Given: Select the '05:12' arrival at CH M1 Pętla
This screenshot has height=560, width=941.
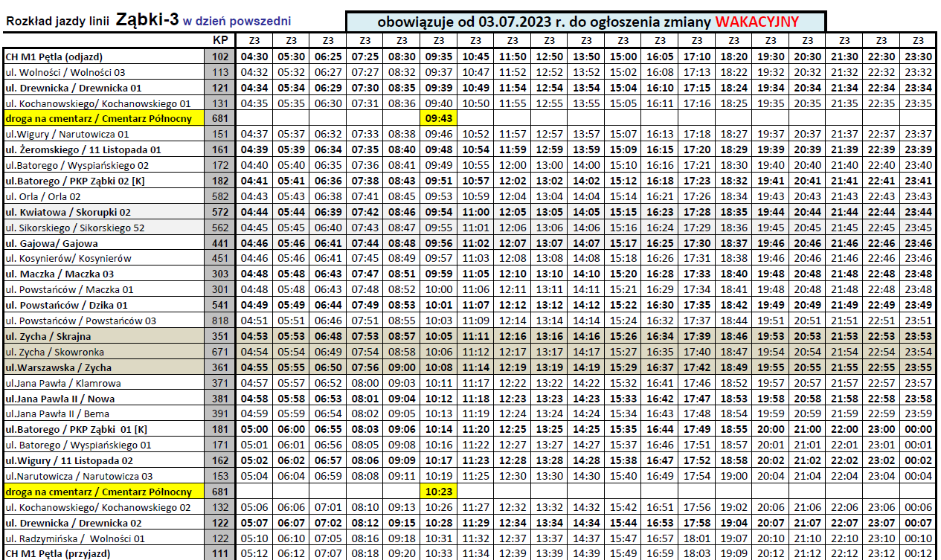Looking at the screenshot, I should [x=254, y=553].
